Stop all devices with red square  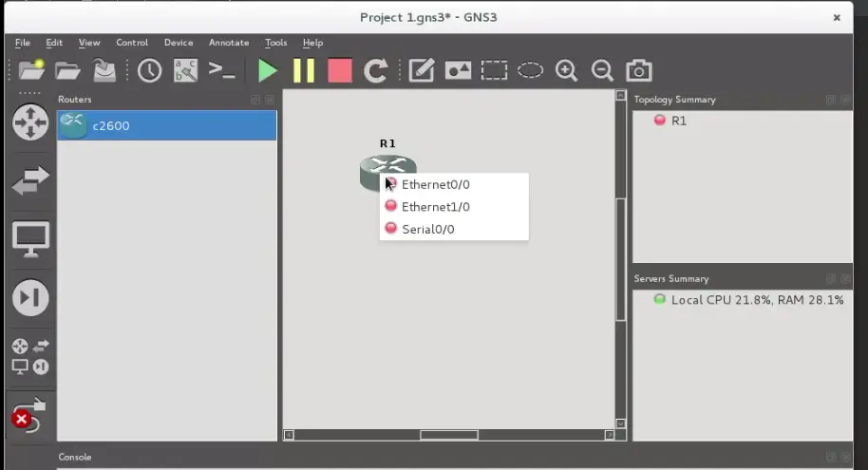click(340, 71)
